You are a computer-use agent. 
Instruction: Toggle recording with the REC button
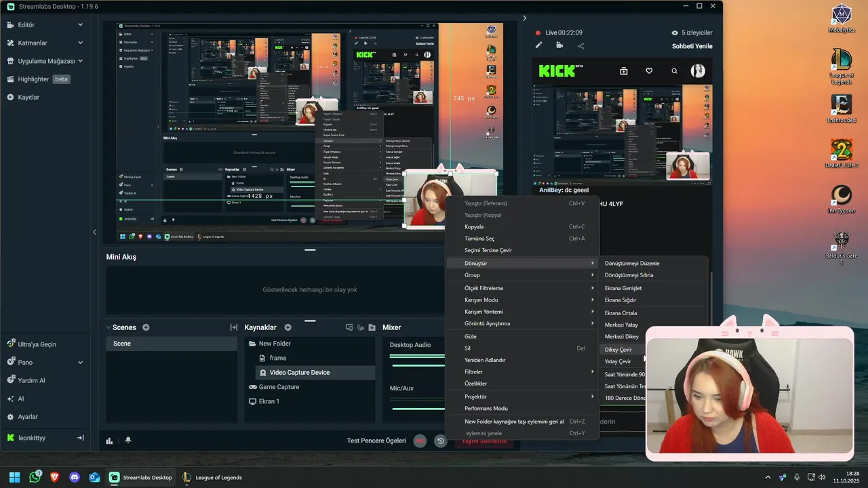(420, 441)
